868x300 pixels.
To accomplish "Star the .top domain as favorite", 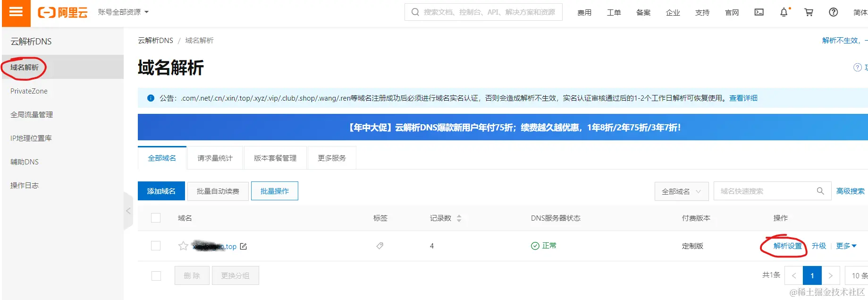I will 183,246.
